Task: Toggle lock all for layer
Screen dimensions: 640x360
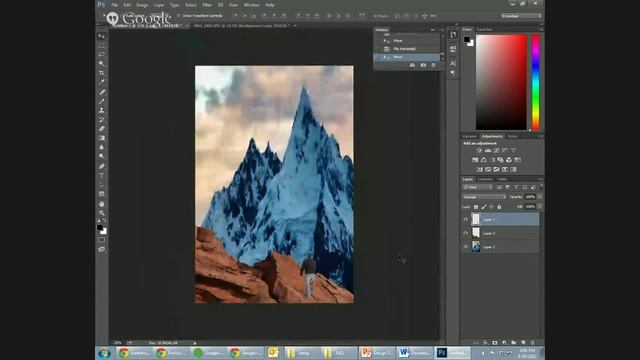Action: (499, 207)
